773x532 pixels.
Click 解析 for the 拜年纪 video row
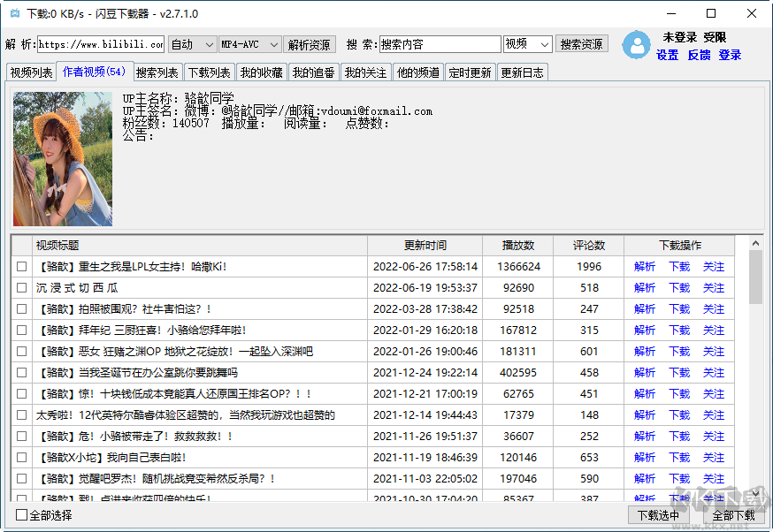tap(645, 331)
